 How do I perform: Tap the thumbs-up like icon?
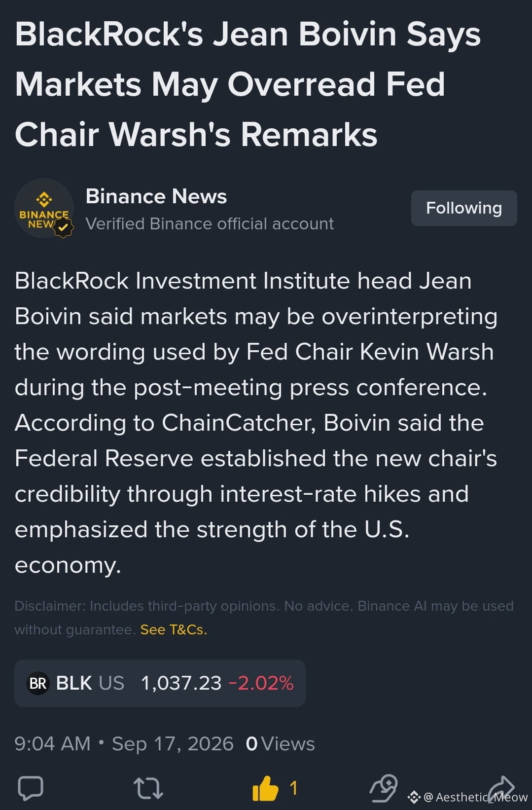[x=265, y=788]
